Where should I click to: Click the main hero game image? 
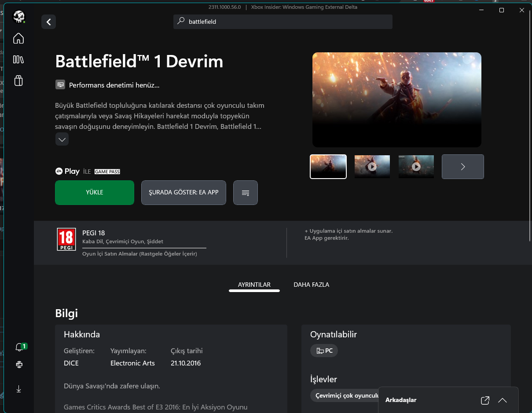click(397, 100)
